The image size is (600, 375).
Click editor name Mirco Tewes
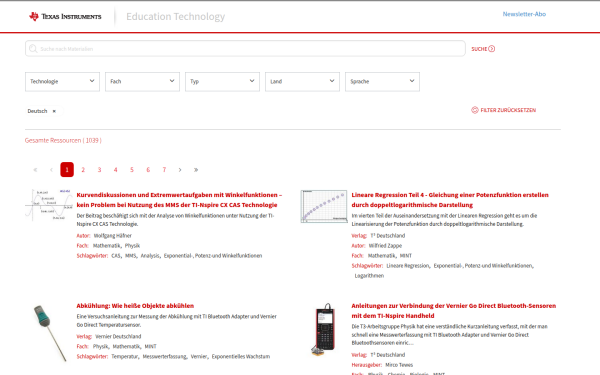399,365
